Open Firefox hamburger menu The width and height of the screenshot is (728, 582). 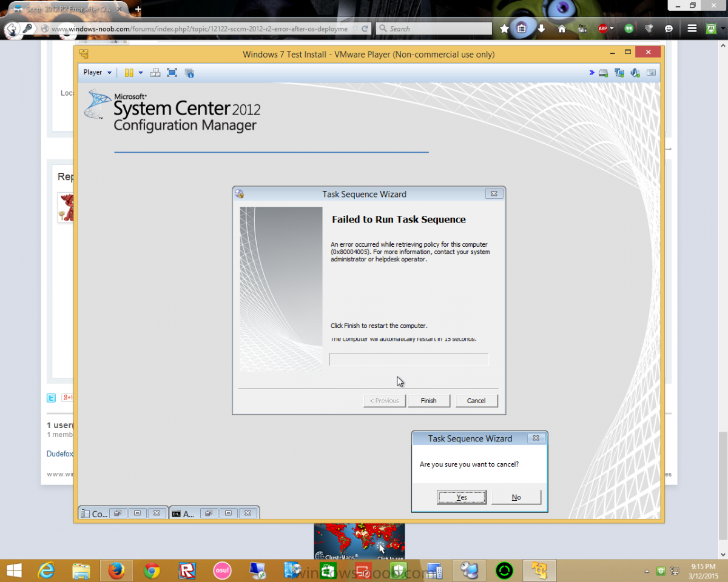(x=692, y=28)
